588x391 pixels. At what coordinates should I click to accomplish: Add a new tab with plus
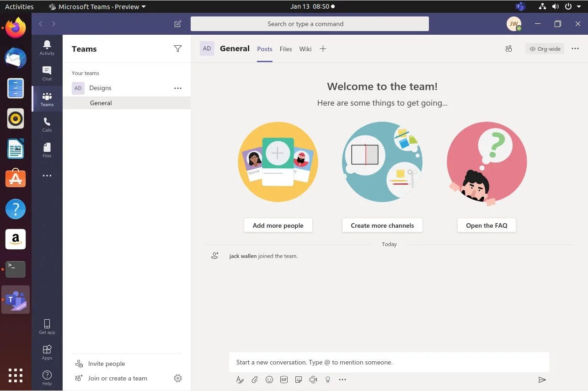323,49
